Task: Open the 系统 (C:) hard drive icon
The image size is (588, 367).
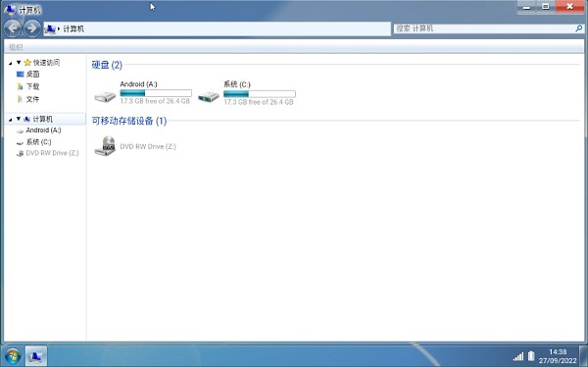Action: [x=209, y=96]
